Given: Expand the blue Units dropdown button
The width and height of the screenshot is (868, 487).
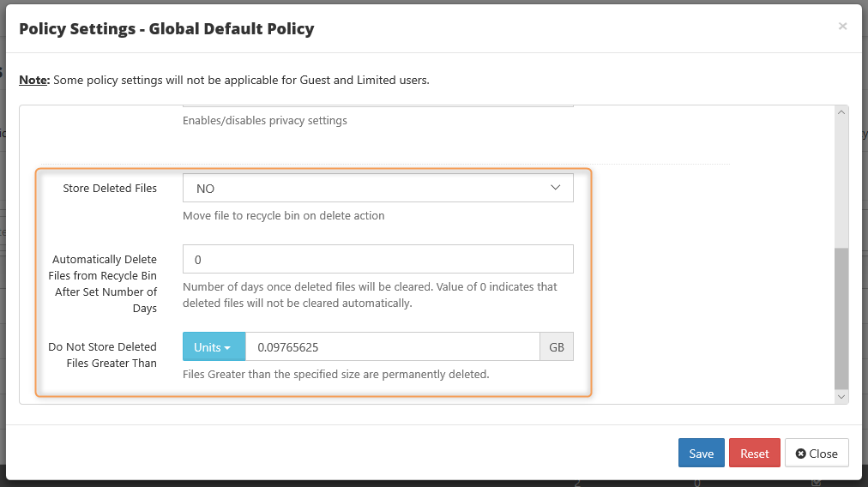Looking at the screenshot, I should [214, 347].
